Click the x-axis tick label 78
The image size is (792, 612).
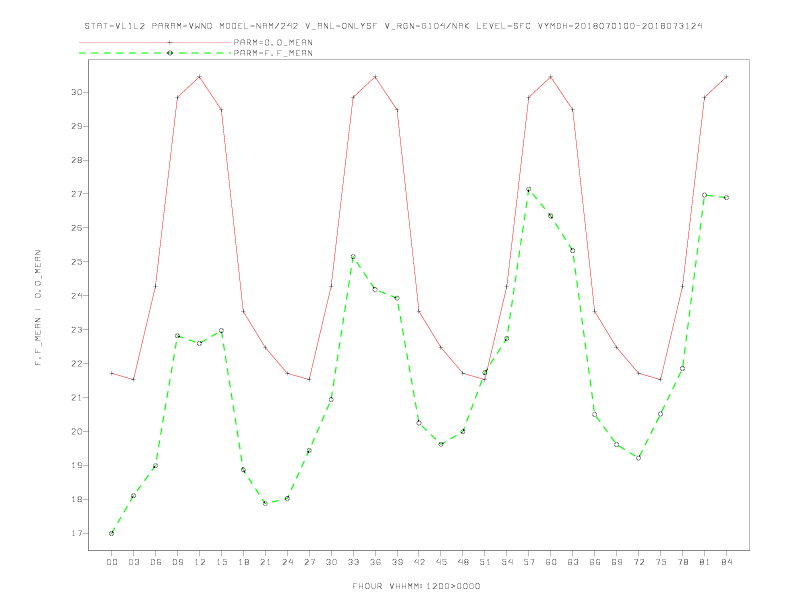[x=682, y=562]
